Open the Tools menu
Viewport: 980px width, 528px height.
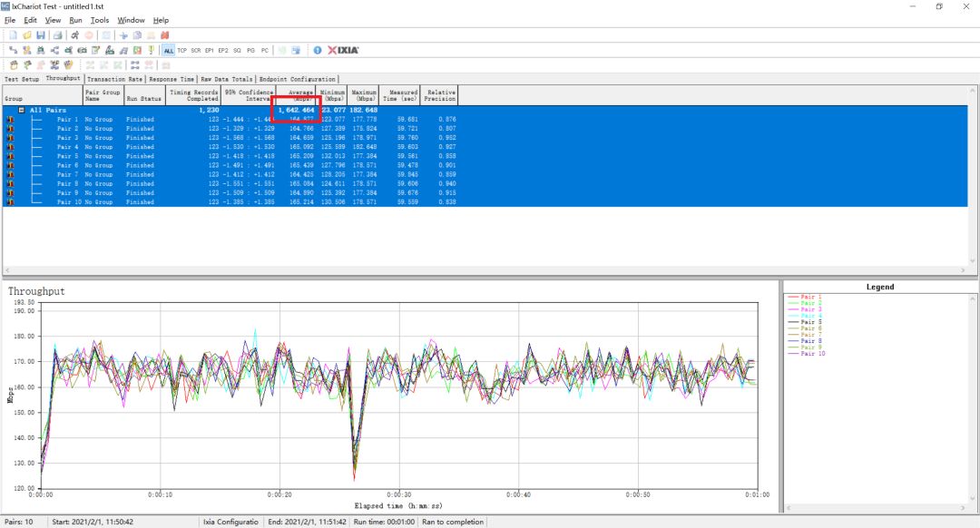[x=100, y=20]
